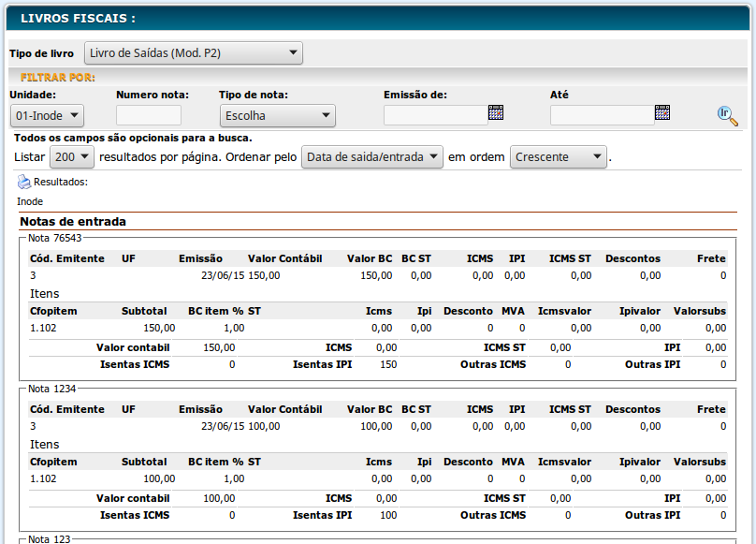The width and height of the screenshot is (756, 544).
Task: Click the printer icon beside Resultados
Action: [23, 183]
